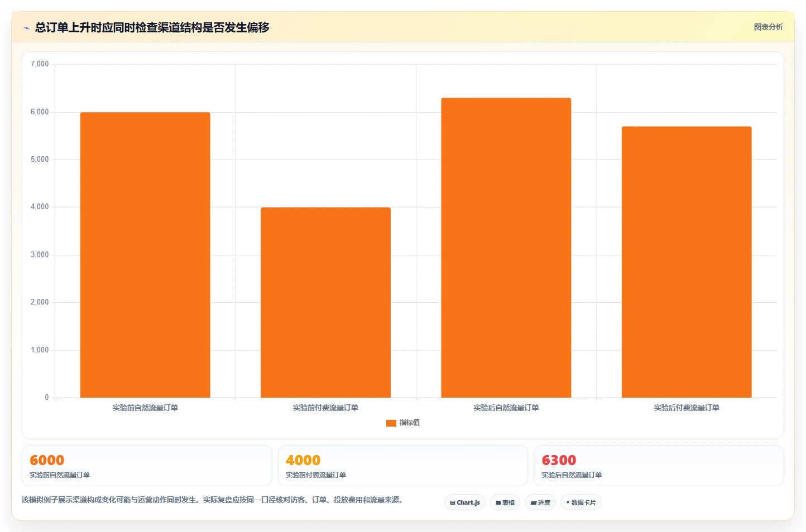Click x-axis label 实验后自然流量订单

point(506,408)
